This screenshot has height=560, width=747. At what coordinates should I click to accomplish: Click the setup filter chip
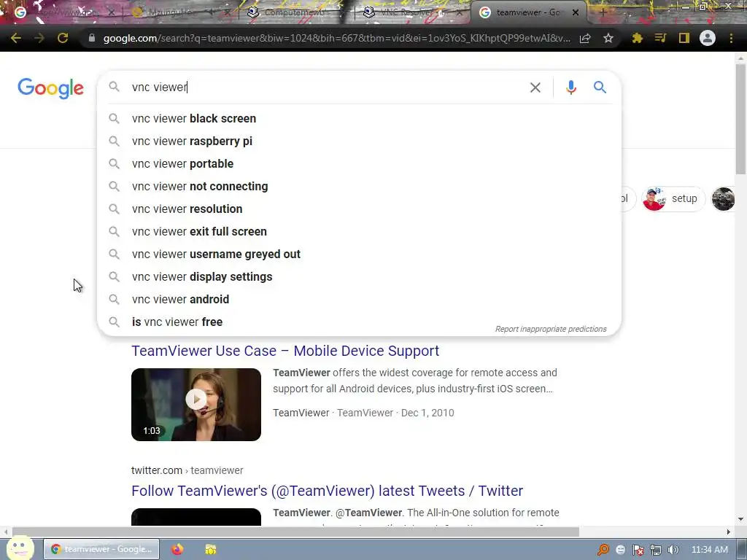click(x=673, y=198)
